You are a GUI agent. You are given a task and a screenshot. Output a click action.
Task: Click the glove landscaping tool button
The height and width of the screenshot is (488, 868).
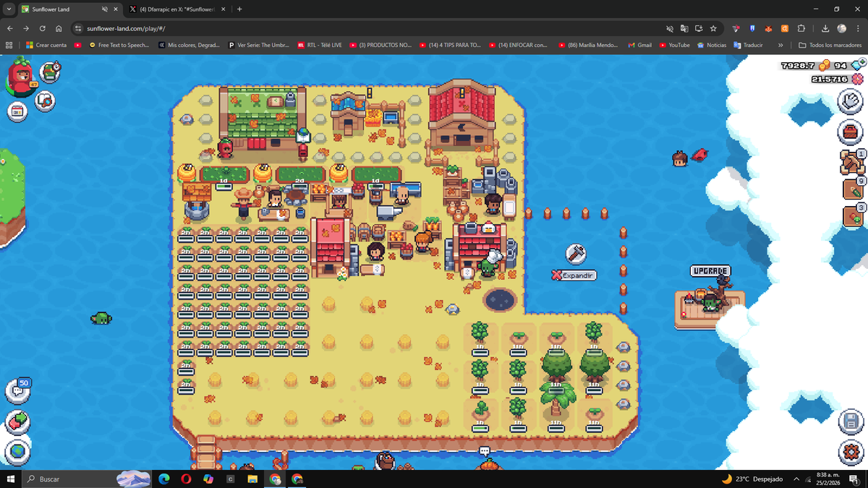[851, 102]
